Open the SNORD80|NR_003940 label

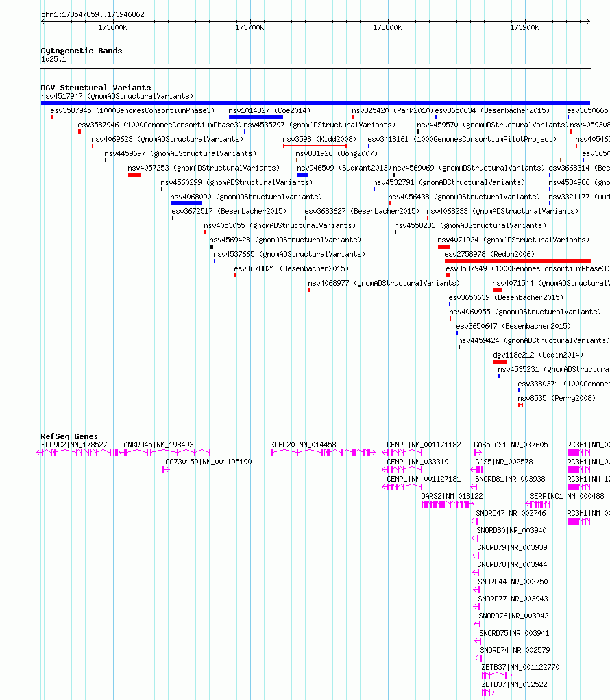(512, 530)
